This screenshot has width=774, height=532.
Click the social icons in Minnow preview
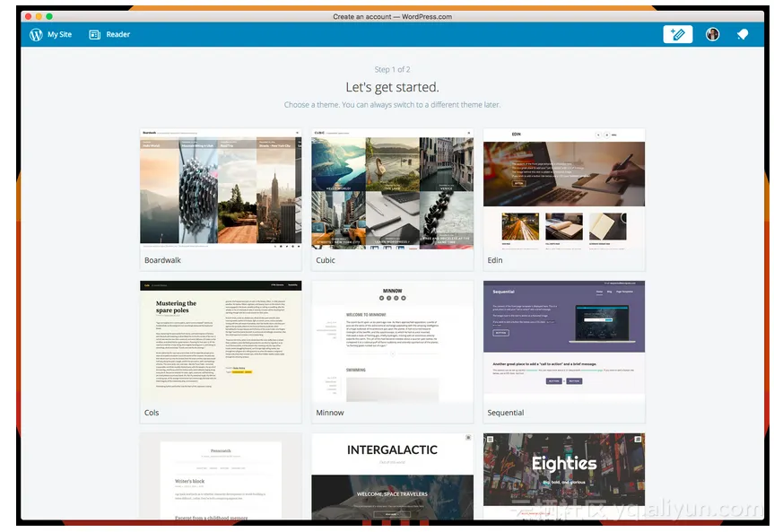[x=392, y=298]
